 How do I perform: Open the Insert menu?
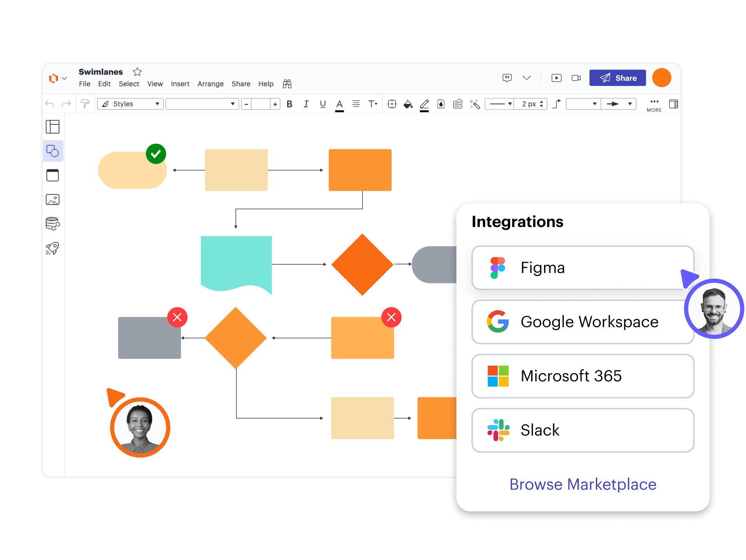pyautogui.click(x=180, y=84)
